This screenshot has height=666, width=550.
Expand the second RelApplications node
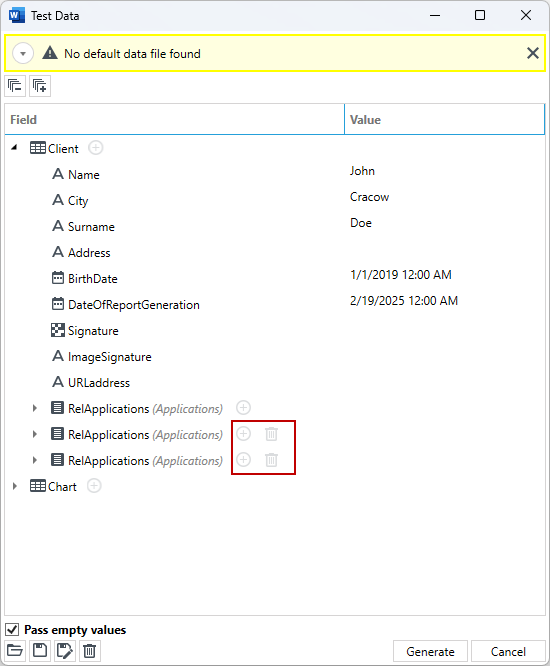coord(35,434)
